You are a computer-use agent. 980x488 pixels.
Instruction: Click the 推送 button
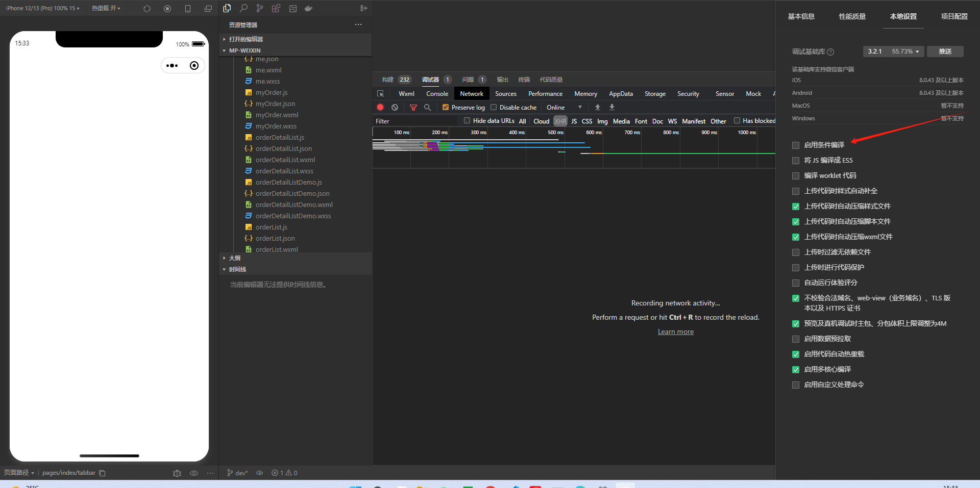pos(945,52)
